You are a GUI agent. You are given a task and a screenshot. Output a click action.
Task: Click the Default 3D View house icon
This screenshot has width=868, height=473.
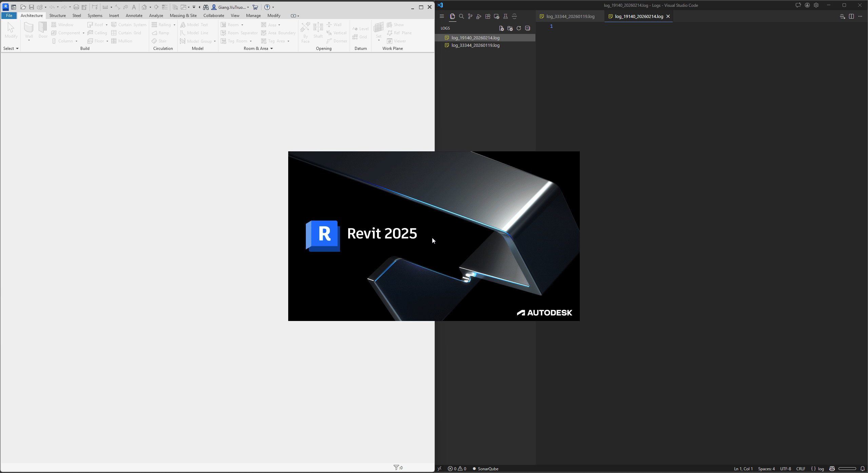(144, 7)
